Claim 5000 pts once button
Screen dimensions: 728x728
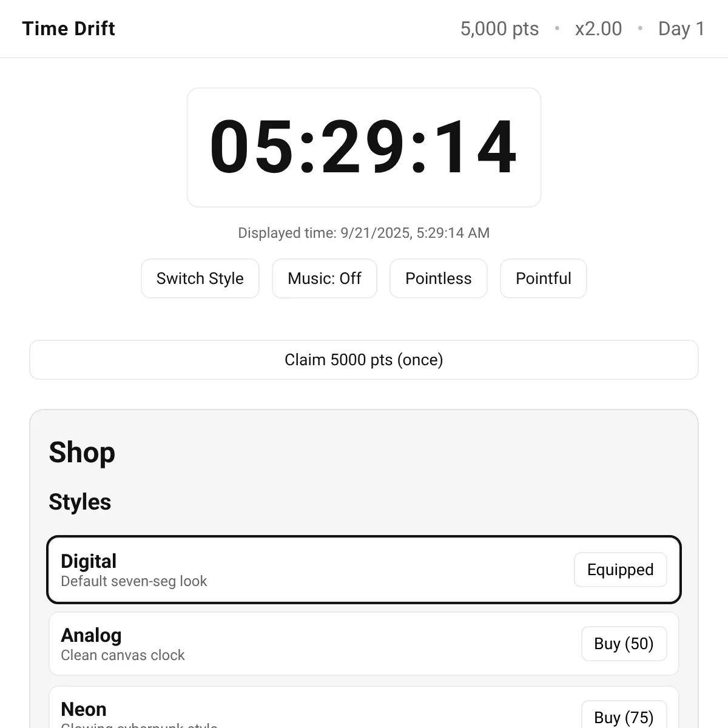364,360
